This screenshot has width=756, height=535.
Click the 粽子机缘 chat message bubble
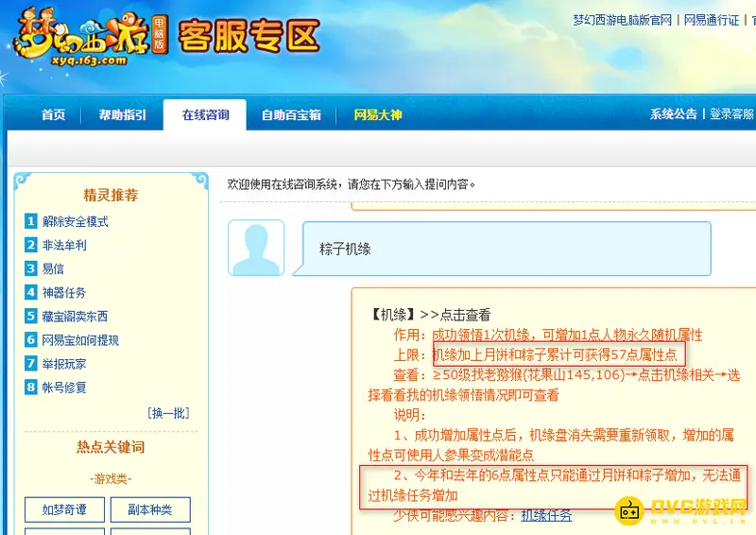pyautogui.click(x=502, y=249)
